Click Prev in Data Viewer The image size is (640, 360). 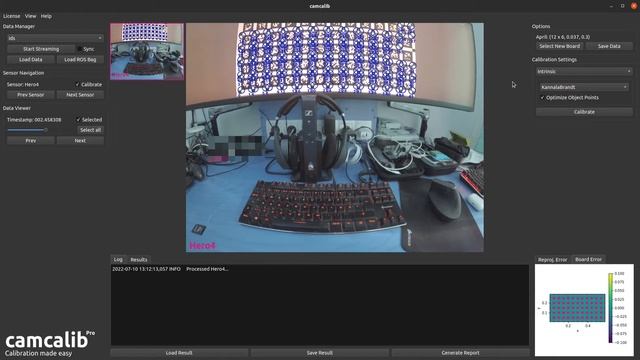[31, 140]
